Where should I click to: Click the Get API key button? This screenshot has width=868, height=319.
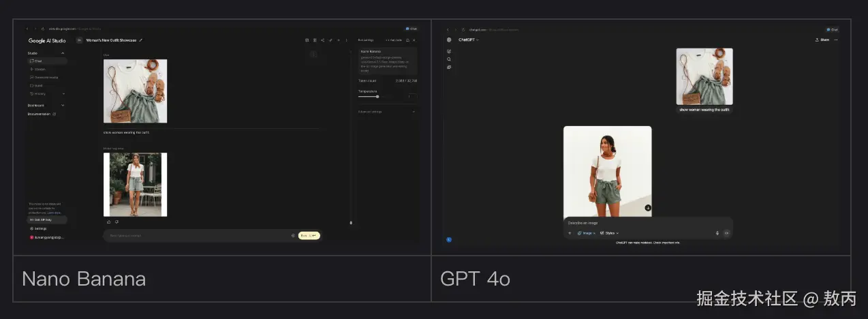click(48, 219)
